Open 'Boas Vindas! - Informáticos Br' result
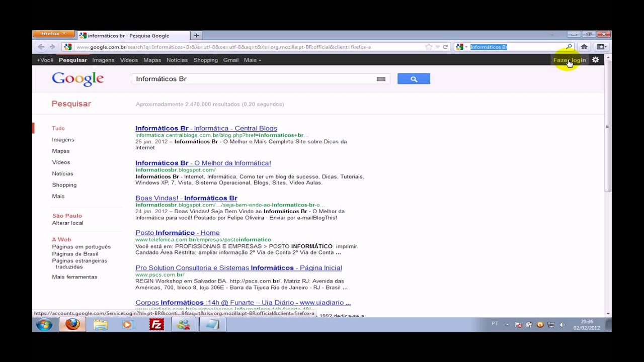 coord(186,198)
